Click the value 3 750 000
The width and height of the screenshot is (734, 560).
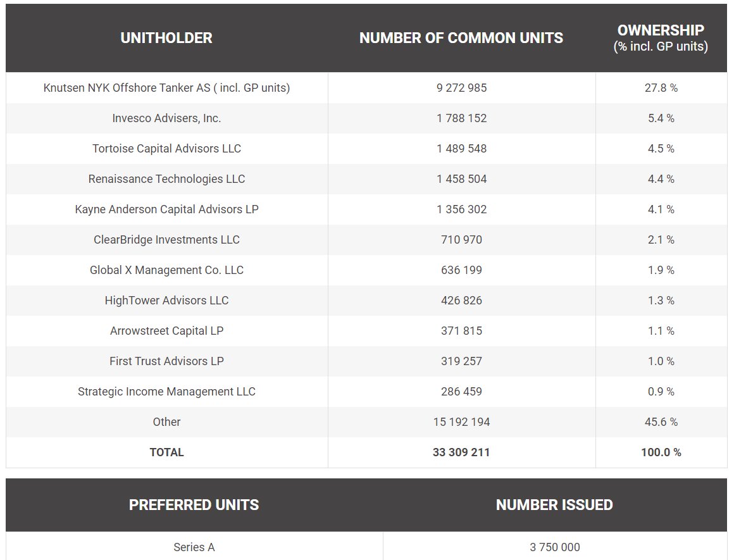pyautogui.click(x=555, y=547)
